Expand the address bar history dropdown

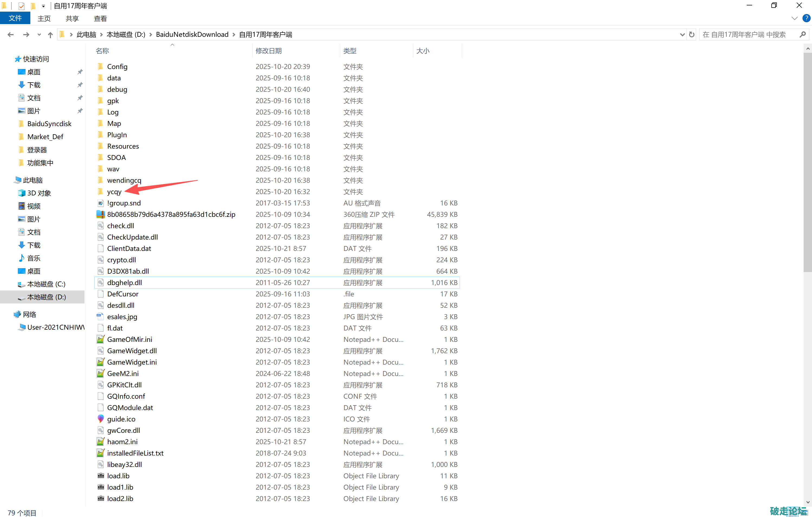coord(682,35)
